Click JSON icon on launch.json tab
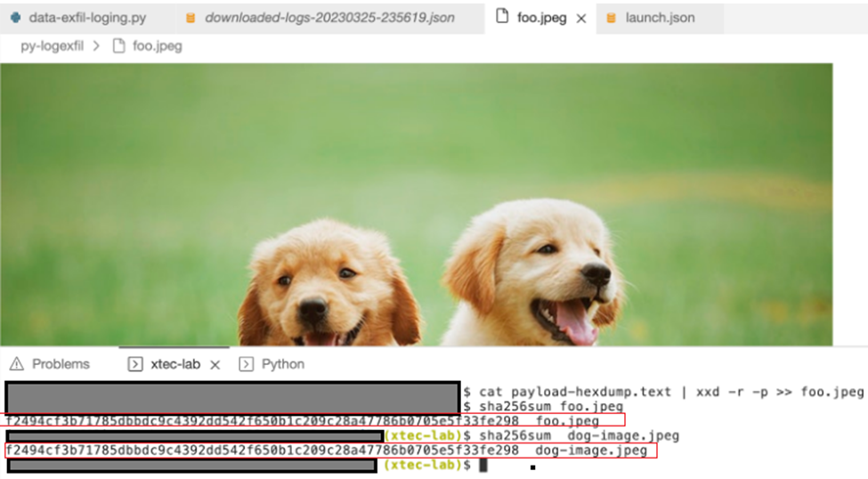This screenshot has width=868, height=479. (611, 18)
